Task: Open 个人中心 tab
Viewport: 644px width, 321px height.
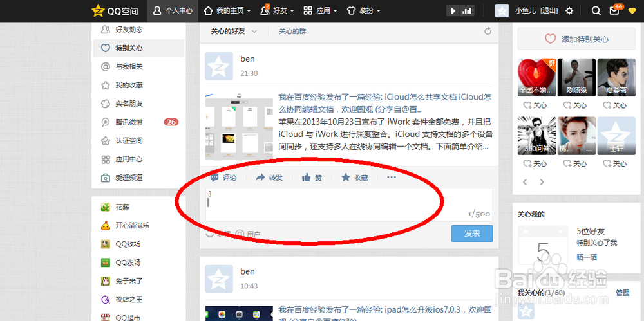Action: (173, 11)
